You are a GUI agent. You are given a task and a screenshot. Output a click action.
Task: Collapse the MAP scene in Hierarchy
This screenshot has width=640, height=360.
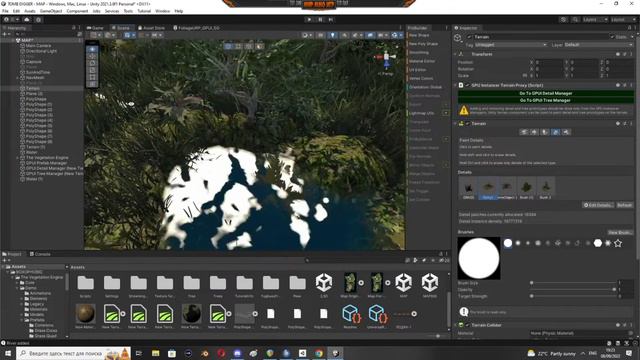click(x=12, y=40)
